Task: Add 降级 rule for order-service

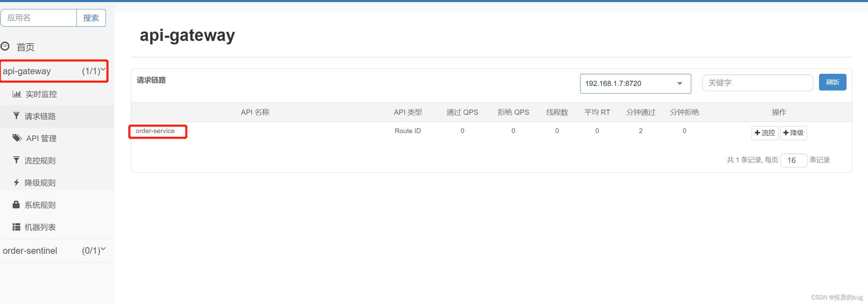Action: [793, 133]
